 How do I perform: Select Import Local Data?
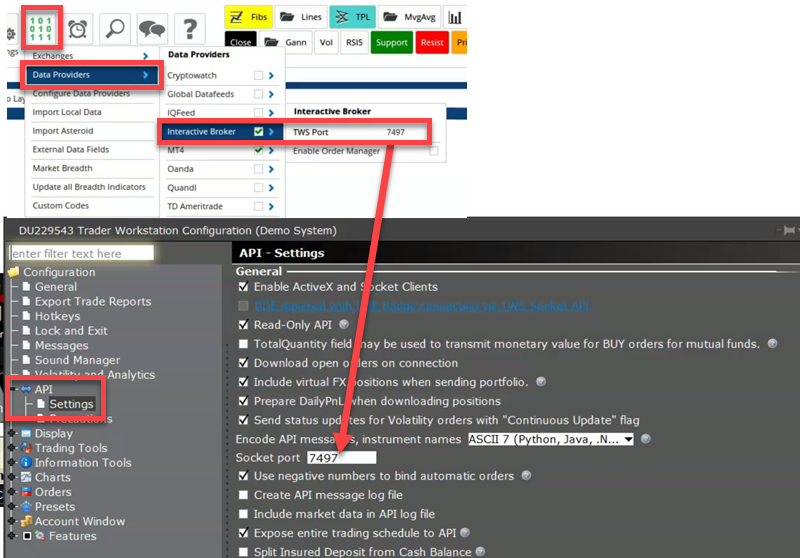(90, 112)
